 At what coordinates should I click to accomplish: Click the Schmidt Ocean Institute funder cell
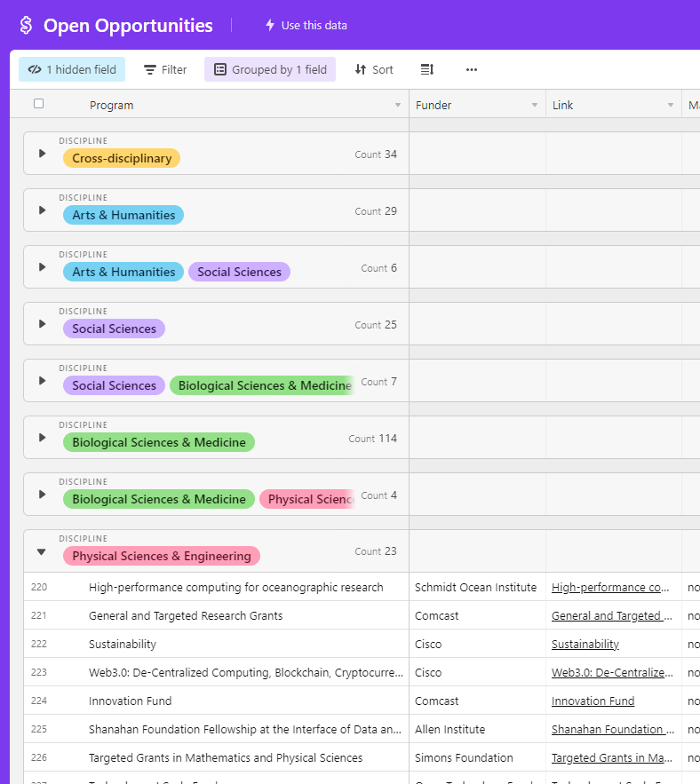[475, 587]
